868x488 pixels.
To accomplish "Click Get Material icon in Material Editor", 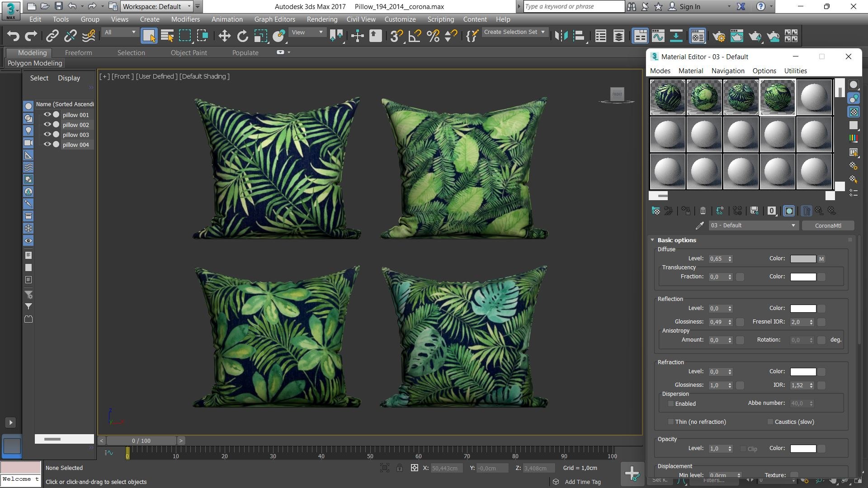I will [656, 211].
